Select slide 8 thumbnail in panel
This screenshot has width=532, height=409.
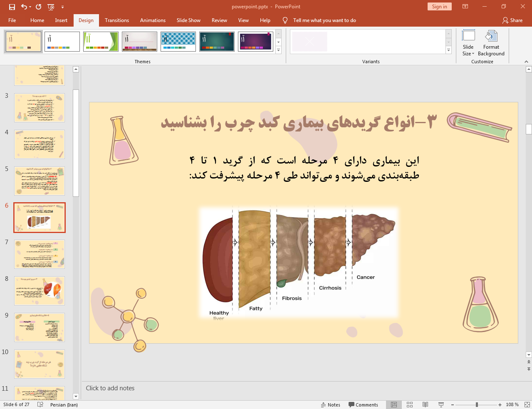40,291
